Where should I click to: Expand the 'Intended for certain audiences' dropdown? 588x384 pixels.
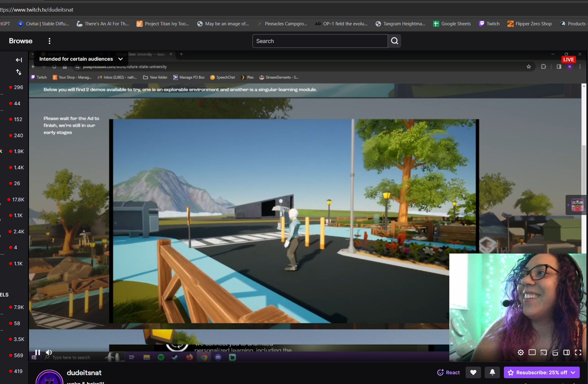120,59
